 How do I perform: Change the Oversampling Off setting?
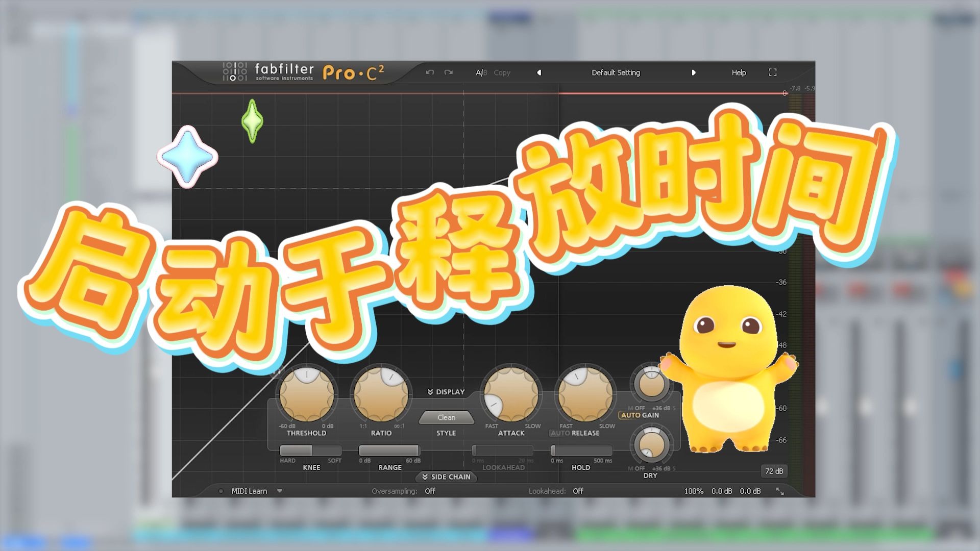click(430, 491)
